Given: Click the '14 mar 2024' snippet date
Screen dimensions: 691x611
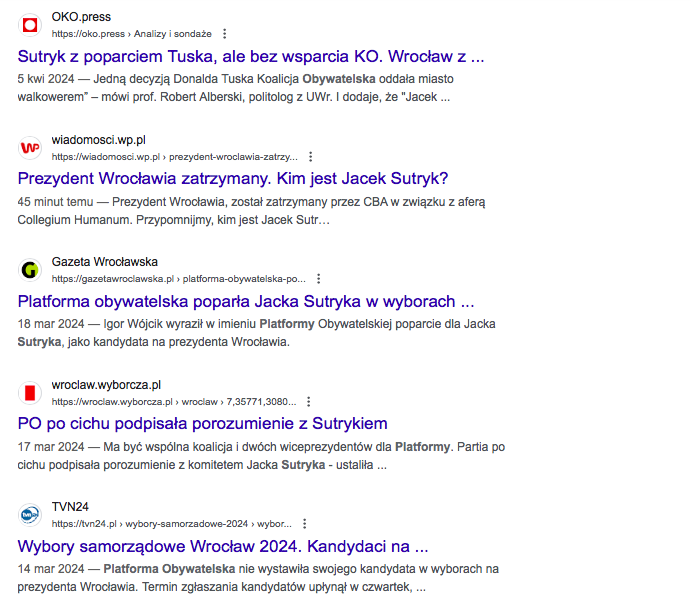Looking at the screenshot, I should (x=51, y=569).
